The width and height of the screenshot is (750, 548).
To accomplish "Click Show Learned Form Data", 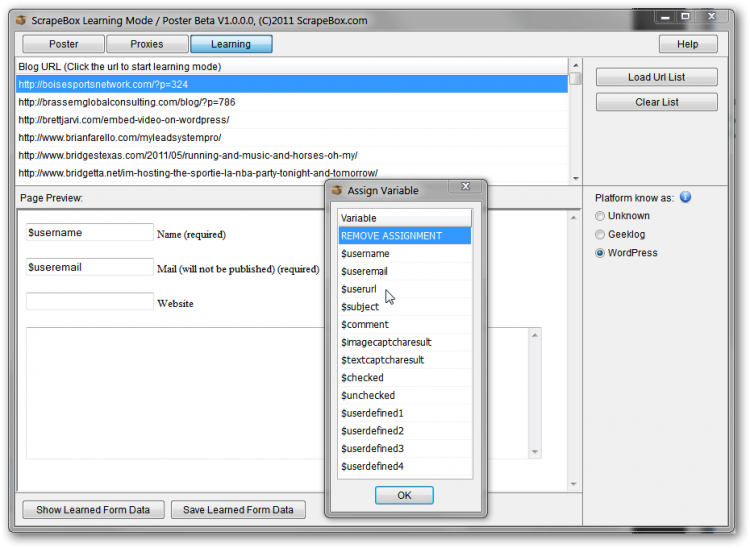I will [x=93, y=510].
